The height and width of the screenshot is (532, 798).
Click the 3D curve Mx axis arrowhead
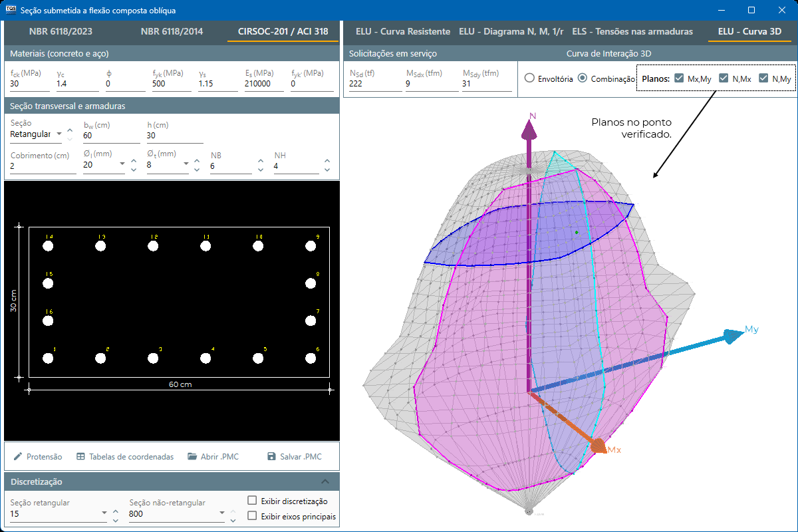tap(598, 445)
